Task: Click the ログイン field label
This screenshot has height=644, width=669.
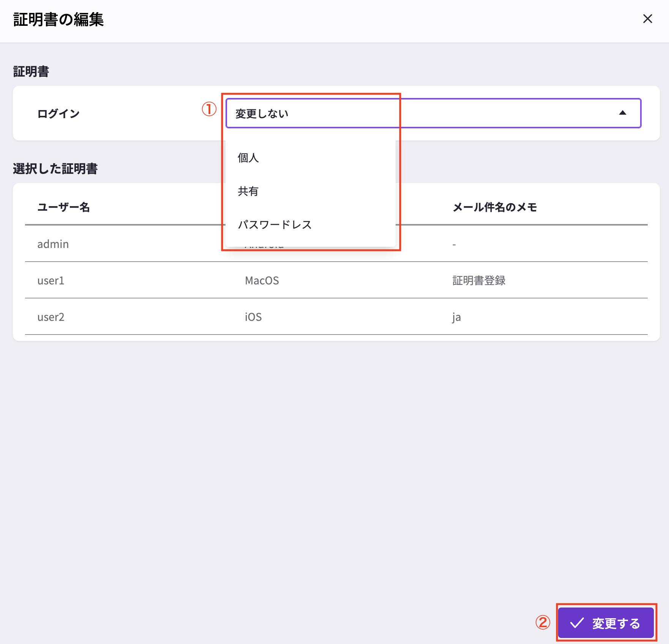Action: 58,114
